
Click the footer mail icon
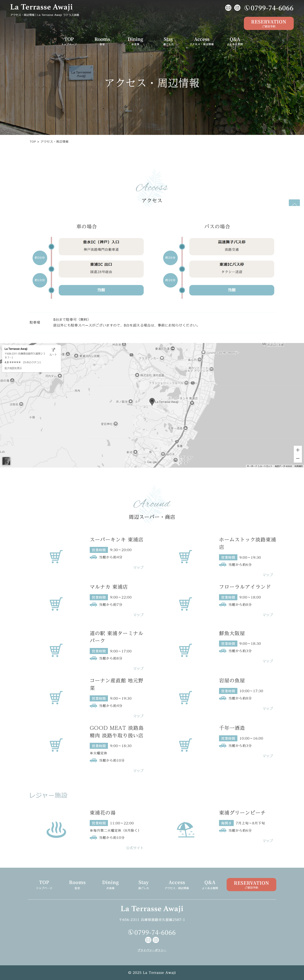point(148,940)
